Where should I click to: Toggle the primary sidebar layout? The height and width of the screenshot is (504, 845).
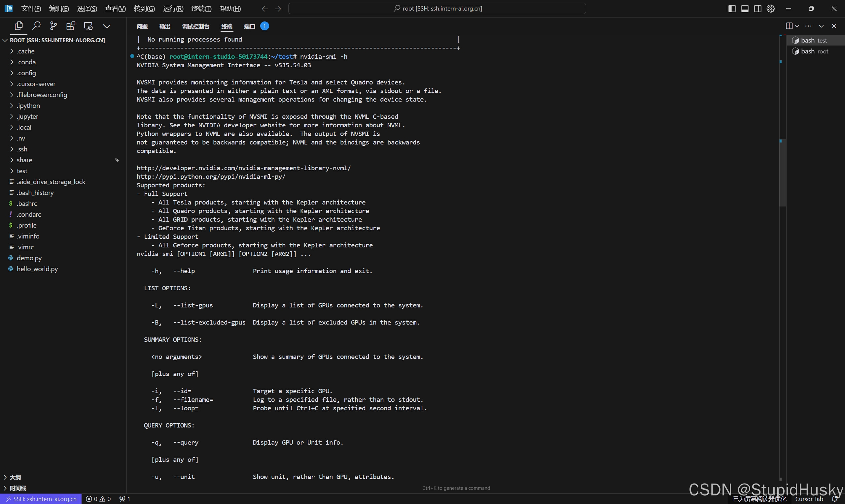tap(732, 9)
